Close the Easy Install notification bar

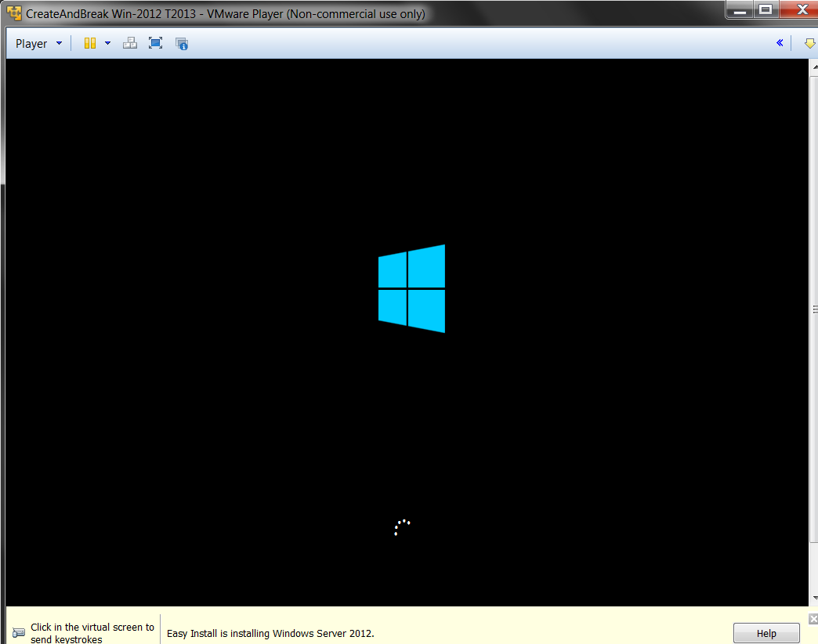(813, 619)
